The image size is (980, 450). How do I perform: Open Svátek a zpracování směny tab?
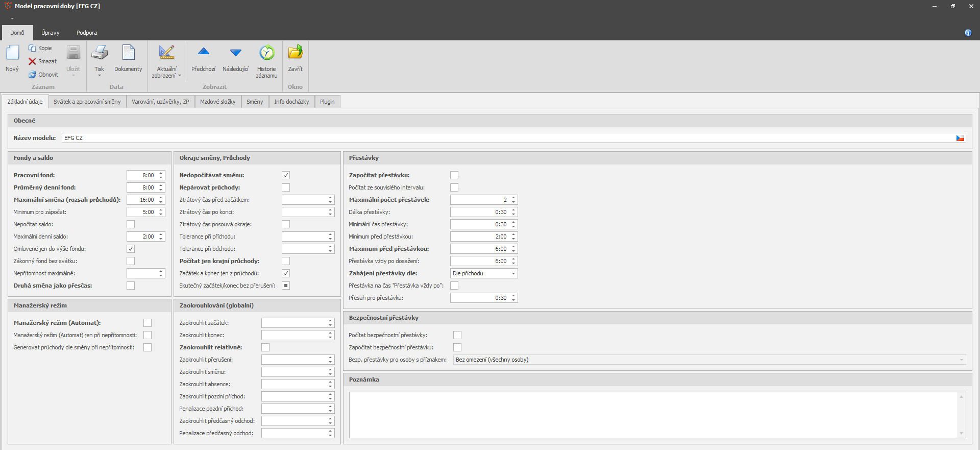(x=87, y=102)
